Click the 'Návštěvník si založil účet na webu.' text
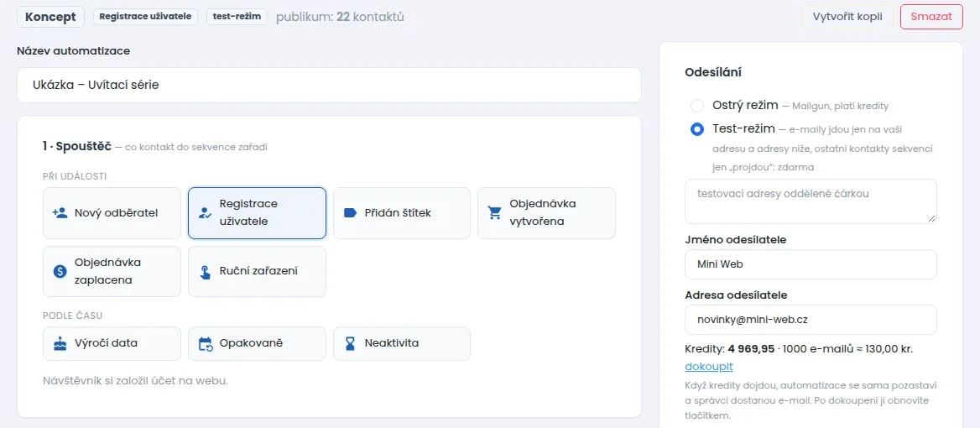Image resolution: width=980 pixels, height=428 pixels. (x=136, y=380)
